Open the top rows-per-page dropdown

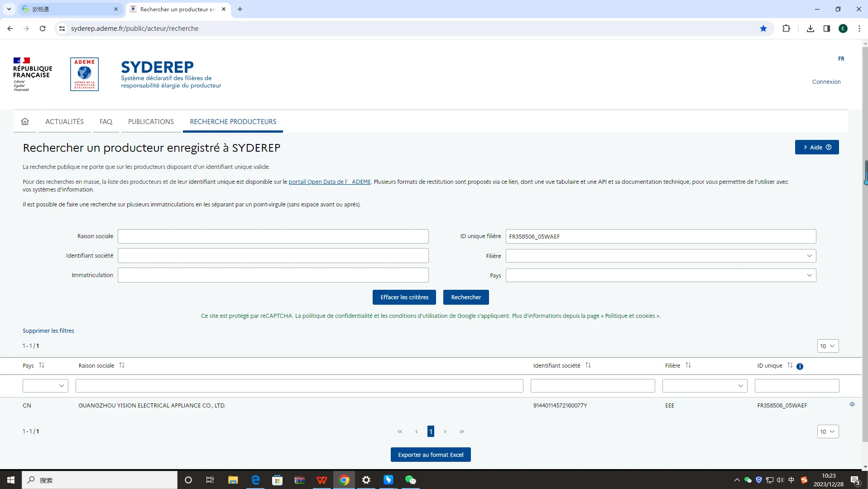pos(827,346)
